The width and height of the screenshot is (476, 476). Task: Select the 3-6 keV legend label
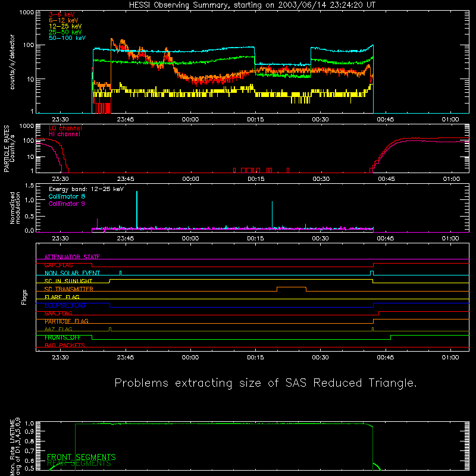(x=62, y=14)
